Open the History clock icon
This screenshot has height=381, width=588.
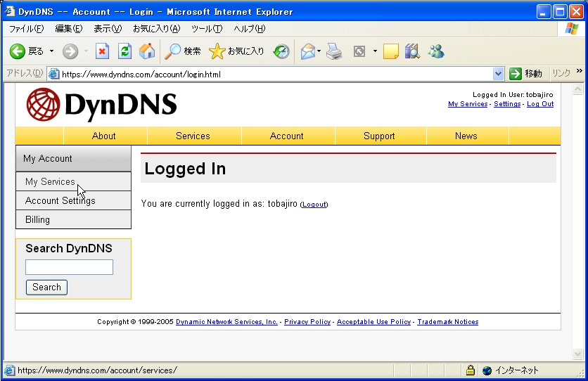coord(281,51)
